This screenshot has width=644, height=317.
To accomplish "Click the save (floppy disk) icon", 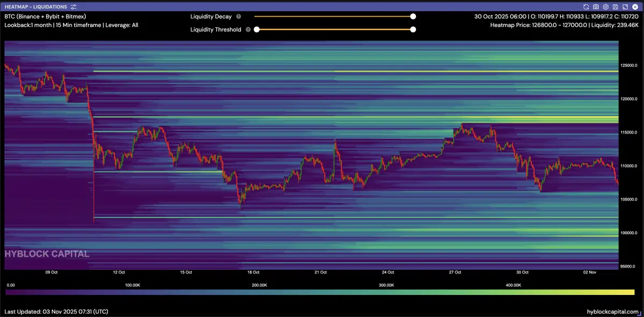I will click(615, 7).
